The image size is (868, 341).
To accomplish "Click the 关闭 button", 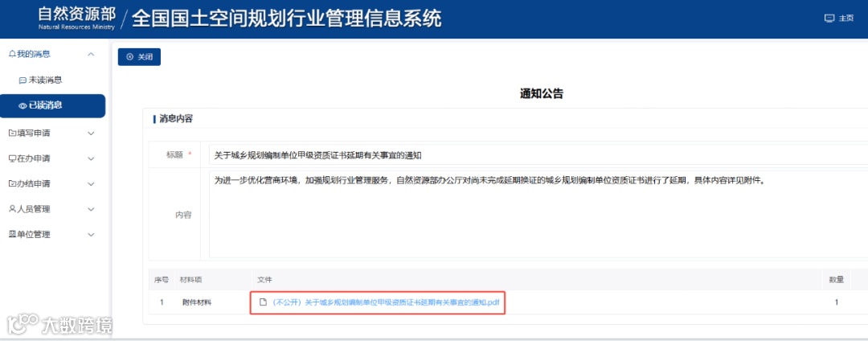I will (x=139, y=57).
